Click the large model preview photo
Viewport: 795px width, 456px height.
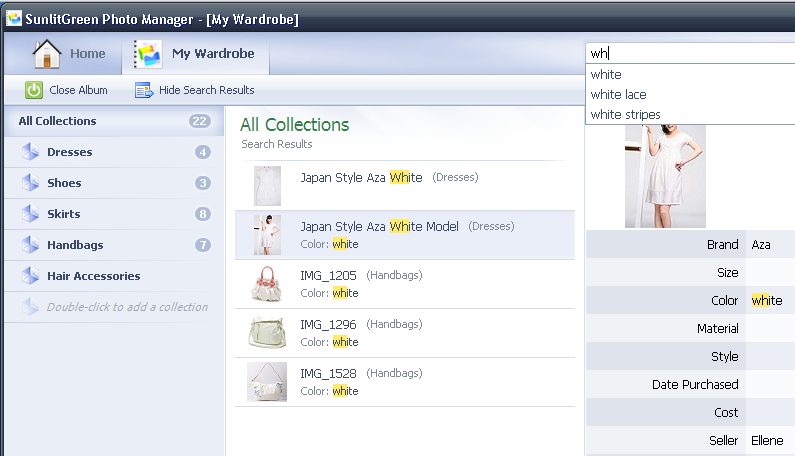pos(665,176)
